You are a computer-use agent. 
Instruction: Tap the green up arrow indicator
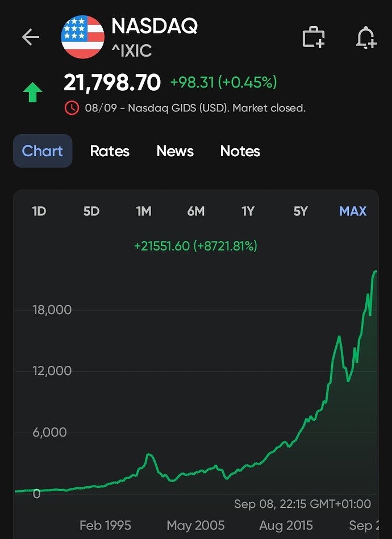pos(33,93)
